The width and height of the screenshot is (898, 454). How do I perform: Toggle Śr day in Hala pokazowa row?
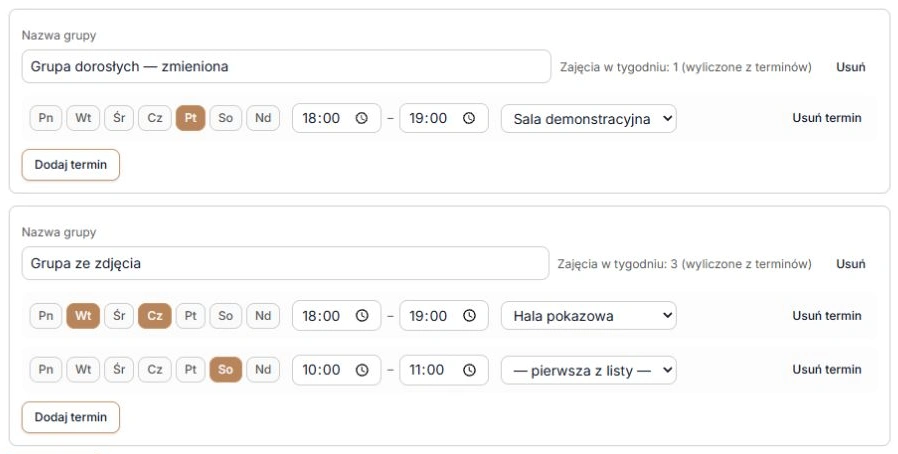(x=119, y=315)
